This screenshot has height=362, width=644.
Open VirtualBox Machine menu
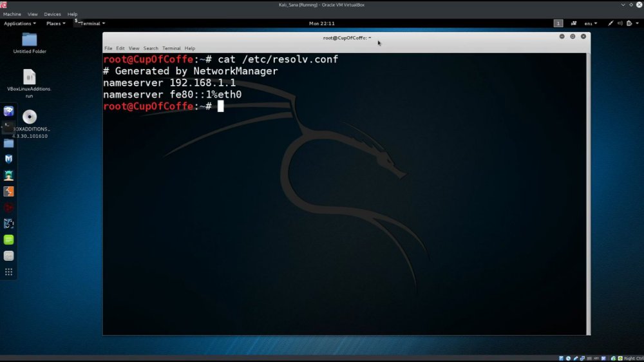[x=12, y=14]
